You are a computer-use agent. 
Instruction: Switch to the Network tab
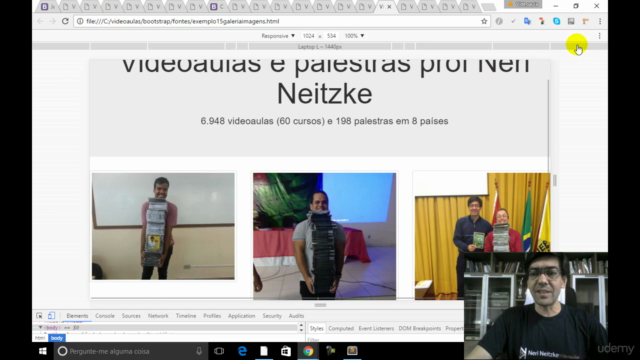click(158, 316)
